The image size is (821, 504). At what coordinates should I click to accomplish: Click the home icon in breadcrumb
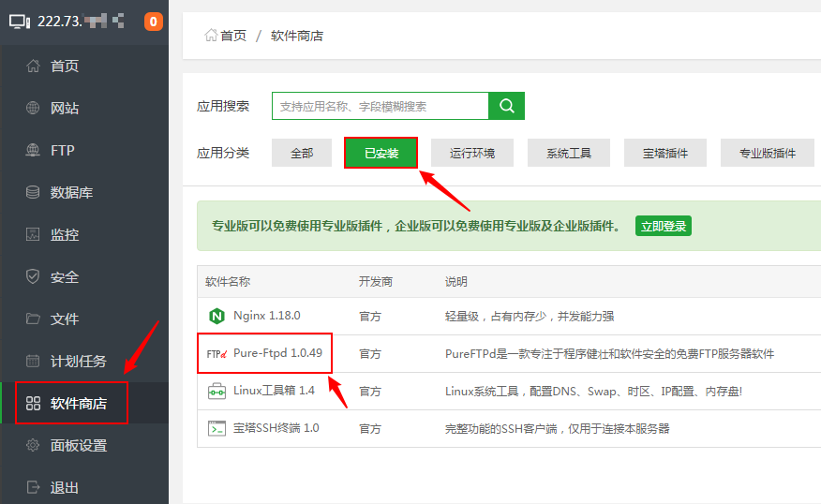pos(211,36)
